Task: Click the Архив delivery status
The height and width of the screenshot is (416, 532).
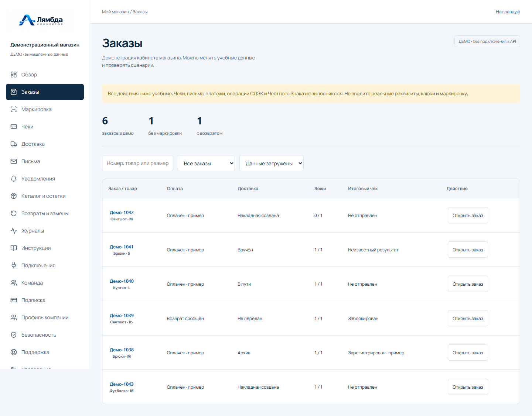Action: click(x=244, y=353)
